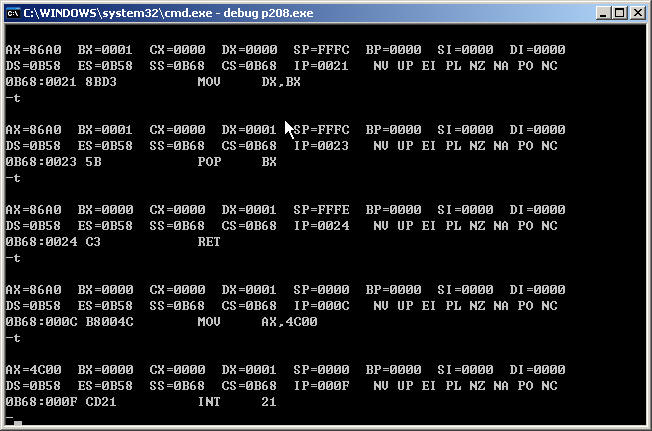Screen dimensions: 652x431
Task: Click the 'IP=0021' register value
Action: point(321,66)
